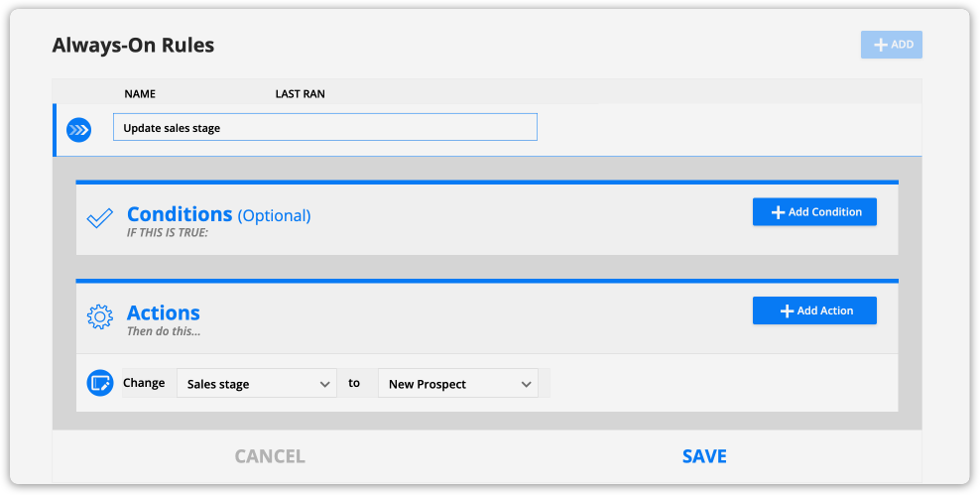Viewport: 980px width, 495px height.
Task: Click the Add Condition button
Action: [814, 212]
